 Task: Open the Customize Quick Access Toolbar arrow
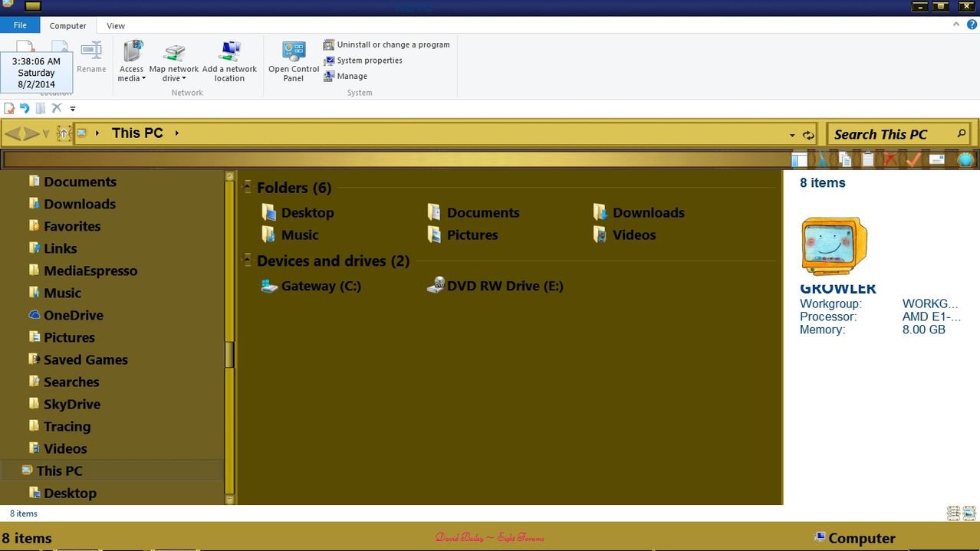click(73, 108)
